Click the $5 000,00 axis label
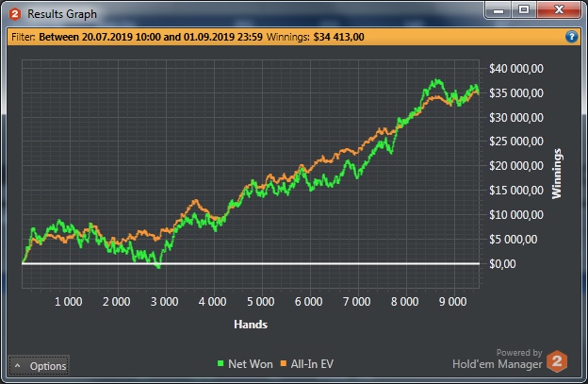Screen dimensions: 588x384 [513, 239]
